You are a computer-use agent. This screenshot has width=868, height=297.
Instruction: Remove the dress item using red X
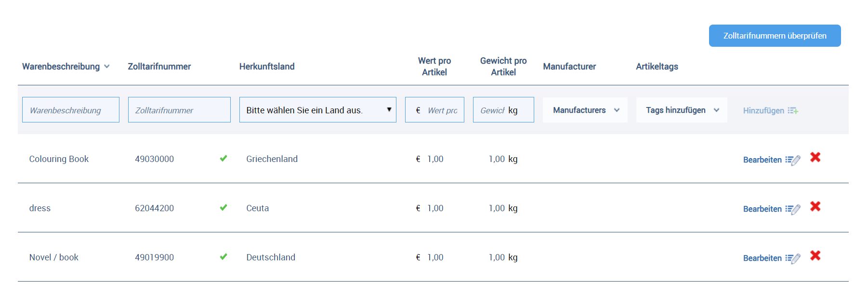pyautogui.click(x=815, y=206)
